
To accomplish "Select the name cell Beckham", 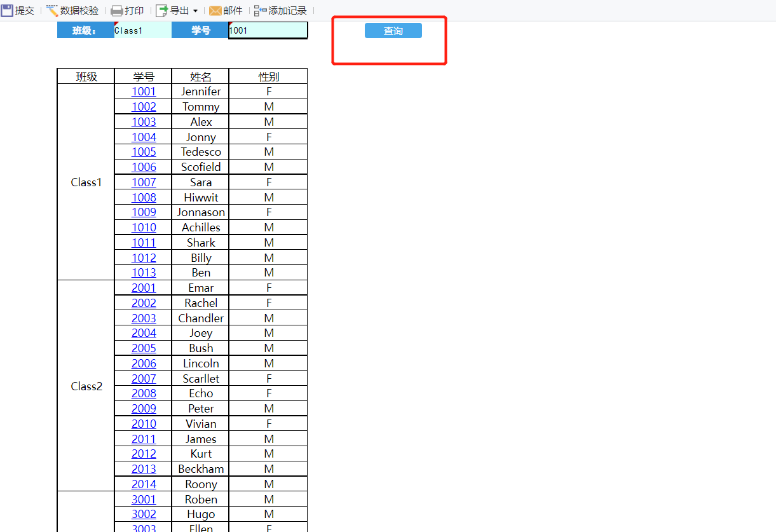I will [x=201, y=469].
